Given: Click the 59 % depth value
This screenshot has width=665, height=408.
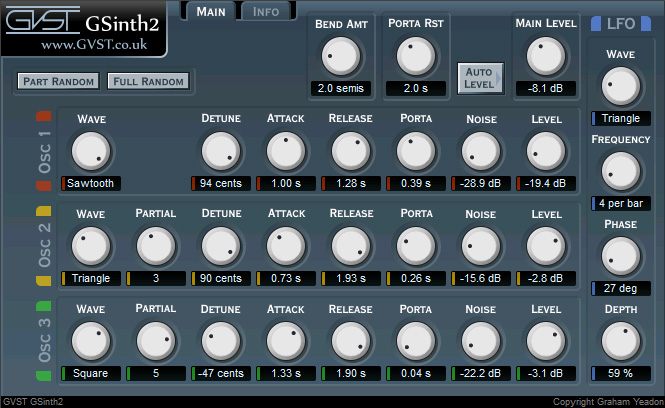Looking at the screenshot, I should [x=621, y=373].
